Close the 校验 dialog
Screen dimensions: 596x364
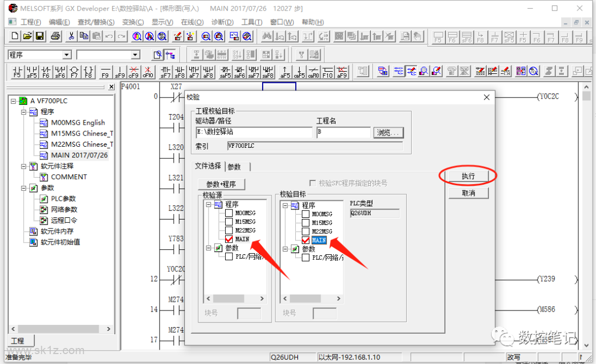tap(487, 97)
